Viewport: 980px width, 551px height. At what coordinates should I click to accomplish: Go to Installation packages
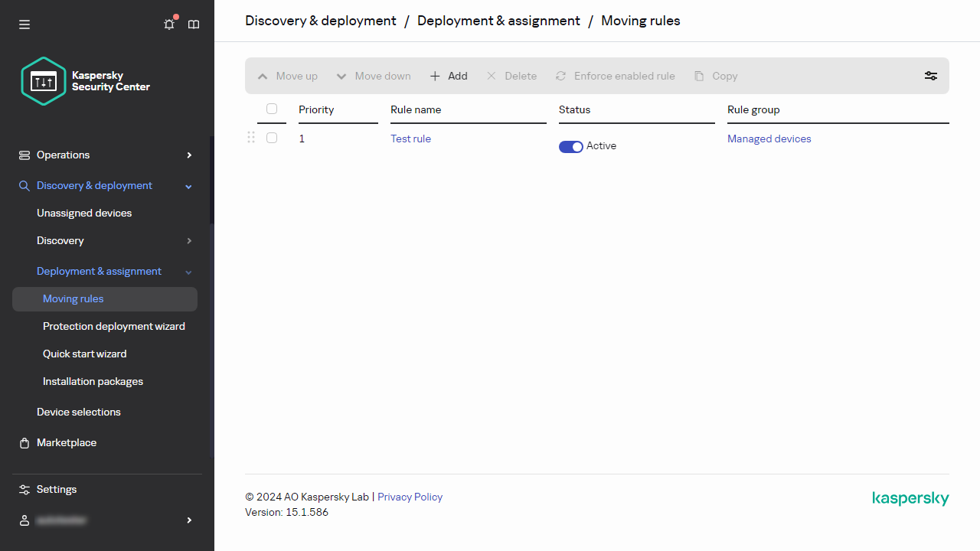(93, 381)
